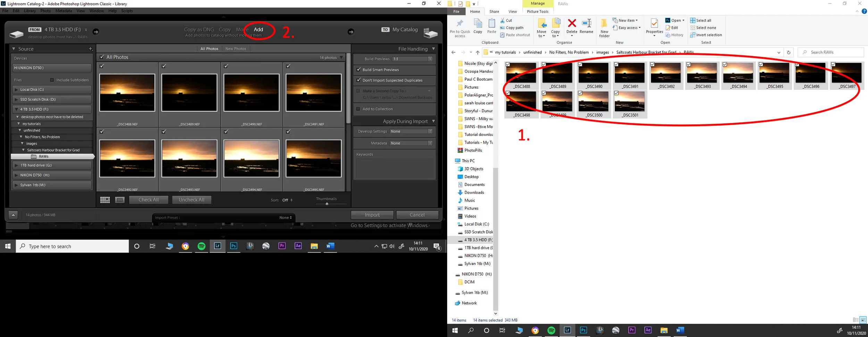Open the Metadata menu in Lightroom
The image size is (868, 337).
click(64, 11)
